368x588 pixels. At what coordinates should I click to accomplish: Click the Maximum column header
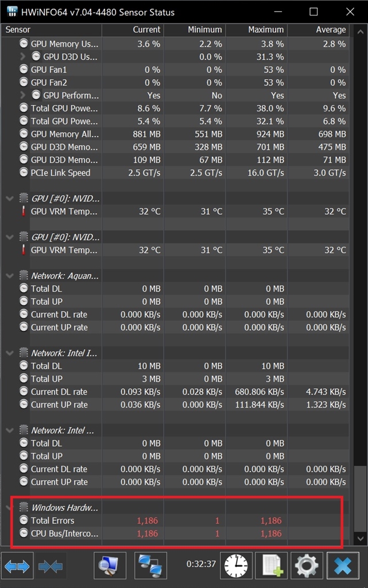click(x=266, y=29)
